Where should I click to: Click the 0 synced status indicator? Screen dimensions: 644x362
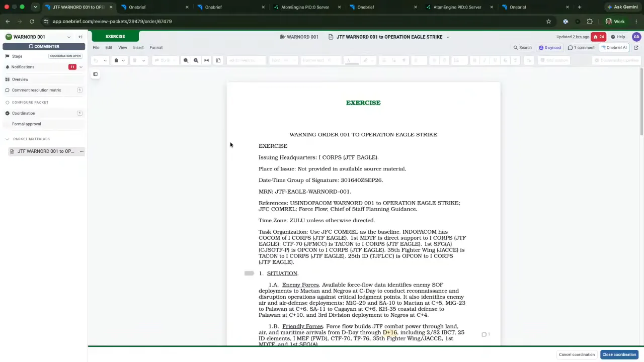click(x=550, y=48)
